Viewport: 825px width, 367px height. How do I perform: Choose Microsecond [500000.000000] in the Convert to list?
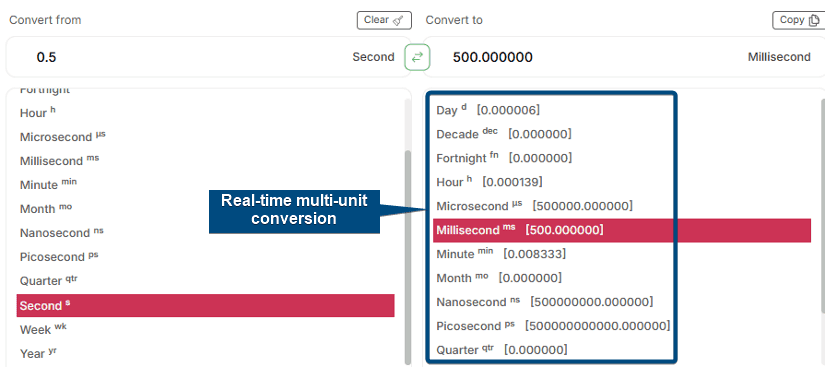[x=622, y=206]
